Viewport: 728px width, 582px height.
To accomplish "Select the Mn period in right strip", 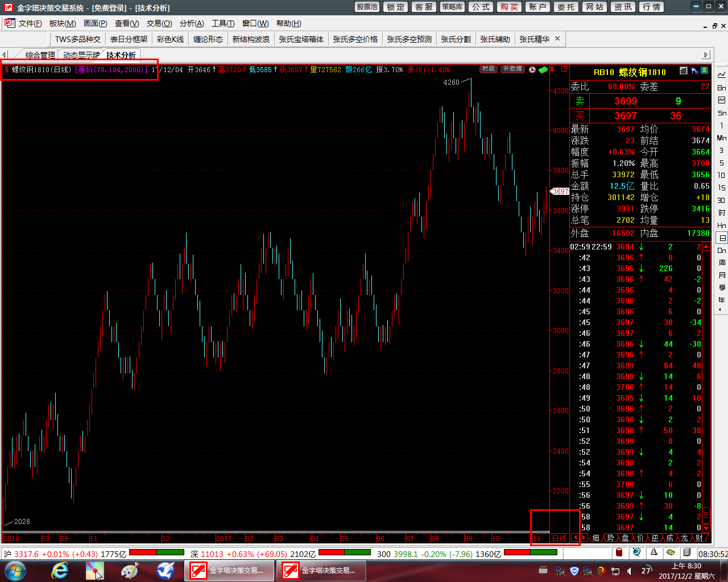I will pos(722,138).
